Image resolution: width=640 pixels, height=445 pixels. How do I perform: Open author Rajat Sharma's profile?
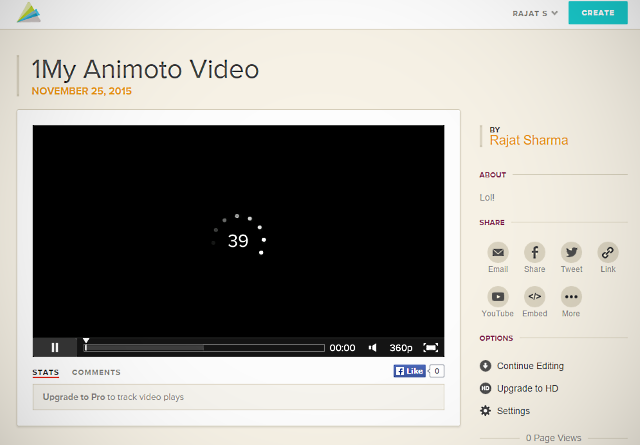[x=529, y=140]
